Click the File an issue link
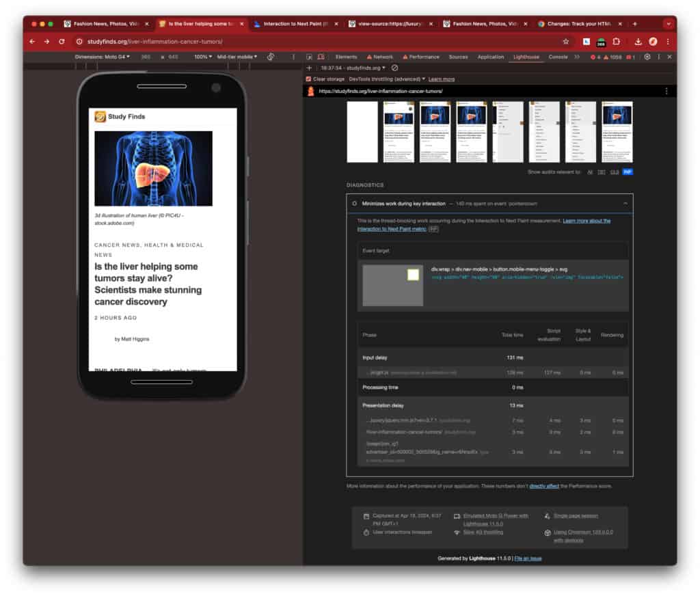Image resolution: width=700 pixels, height=596 pixels. pyautogui.click(x=528, y=558)
